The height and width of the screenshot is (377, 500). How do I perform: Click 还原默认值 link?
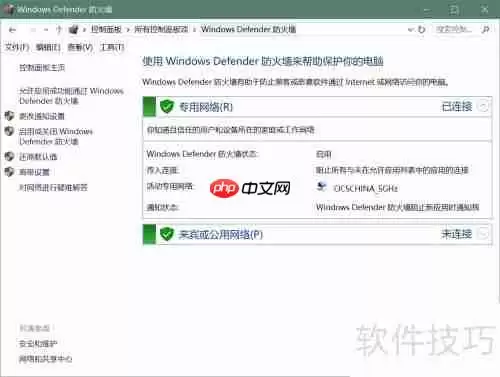pyautogui.click(x=38, y=157)
